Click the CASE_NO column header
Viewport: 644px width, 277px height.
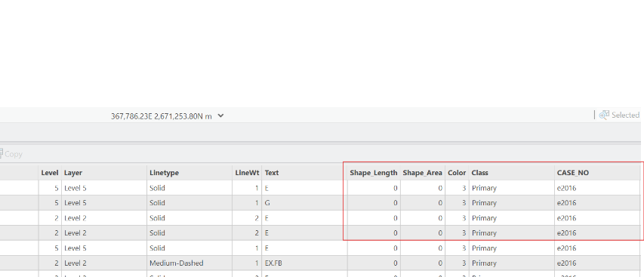[597, 173]
